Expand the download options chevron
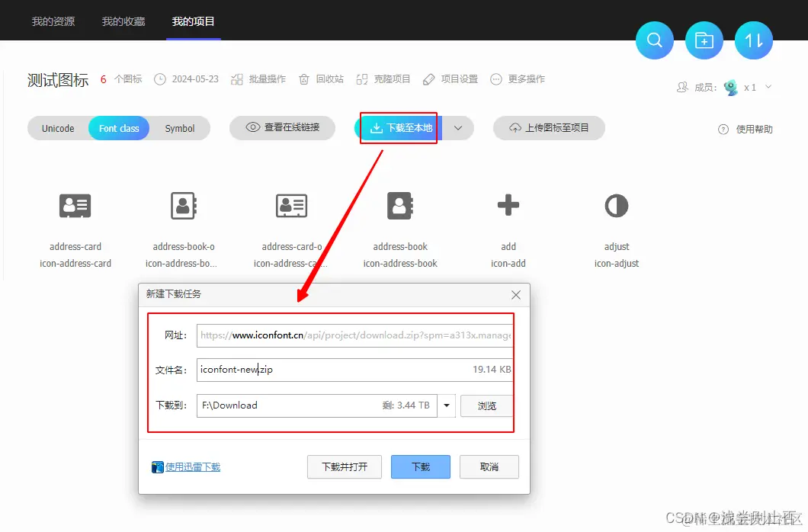This screenshot has height=532, width=808. (x=458, y=128)
